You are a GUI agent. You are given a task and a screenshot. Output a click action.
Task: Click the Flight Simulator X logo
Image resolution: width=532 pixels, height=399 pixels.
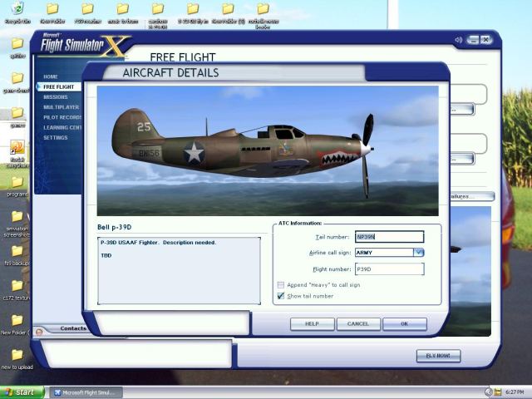coord(85,45)
